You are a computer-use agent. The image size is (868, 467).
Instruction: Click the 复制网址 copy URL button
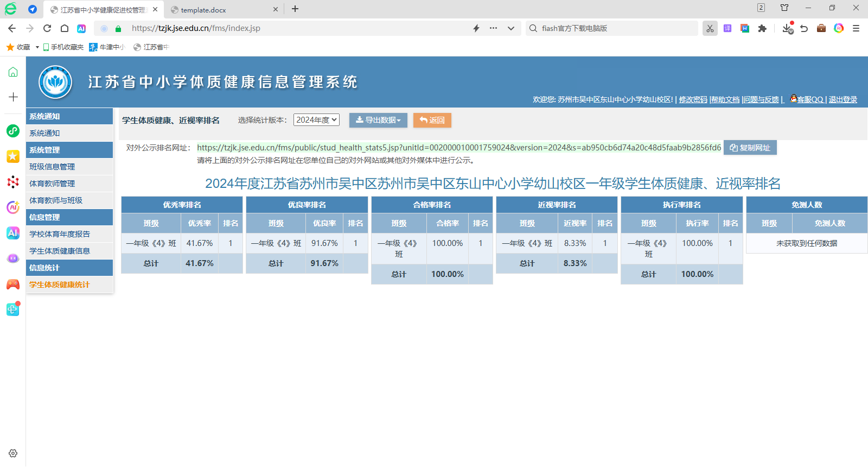(750, 148)
